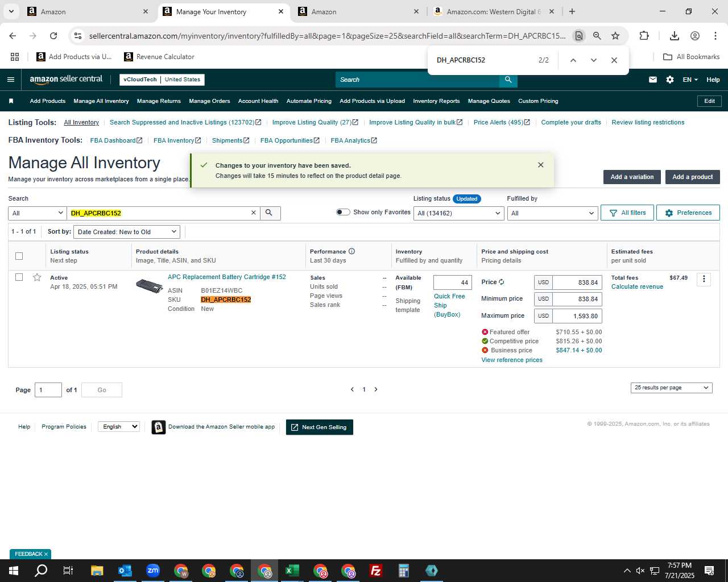Viewport: 728px width, 582px height.
Task: Open Account Health menu item
Action: (x=258, y=101)
